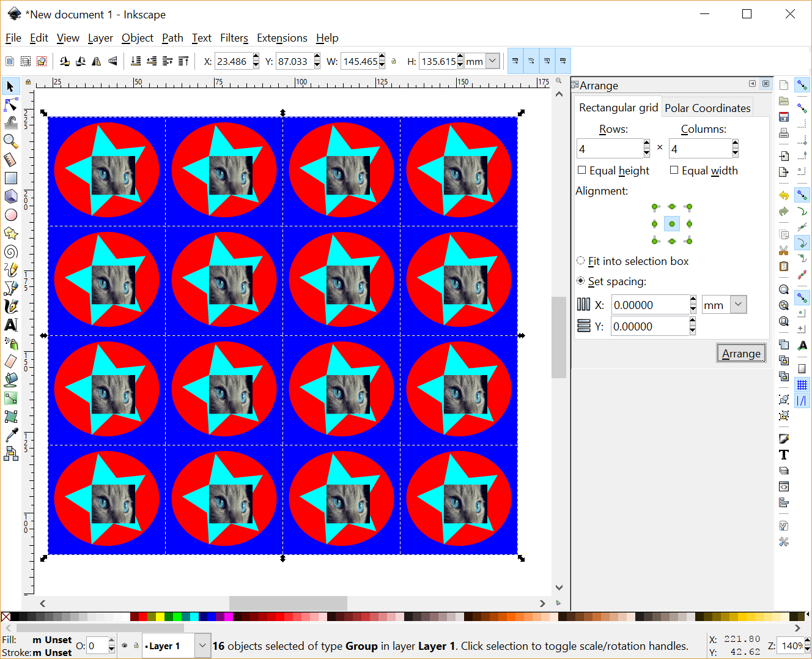Click the Undo icon on the commands bar
Image resolution: width=812 pixels, height=659 pixels.
[783, 195]
